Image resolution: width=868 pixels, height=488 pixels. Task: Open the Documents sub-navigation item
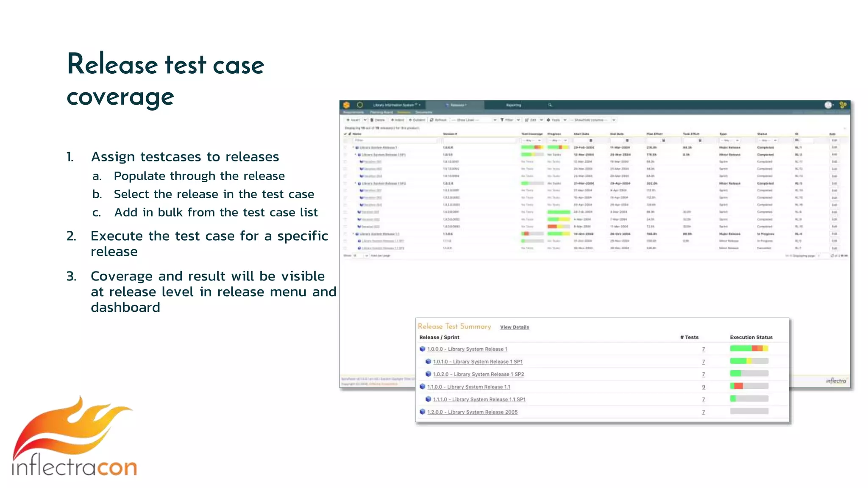pyautogui.click(x=423, y=112)
